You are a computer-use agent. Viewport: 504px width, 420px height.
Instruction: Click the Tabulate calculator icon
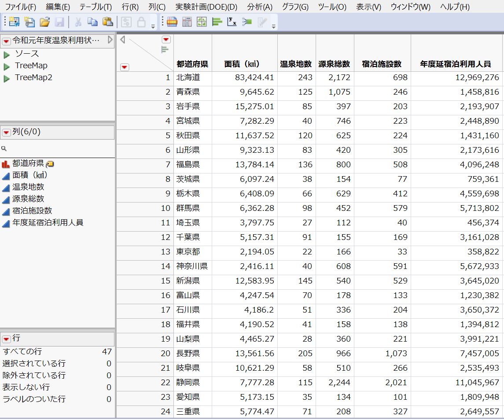coord(187,22)
